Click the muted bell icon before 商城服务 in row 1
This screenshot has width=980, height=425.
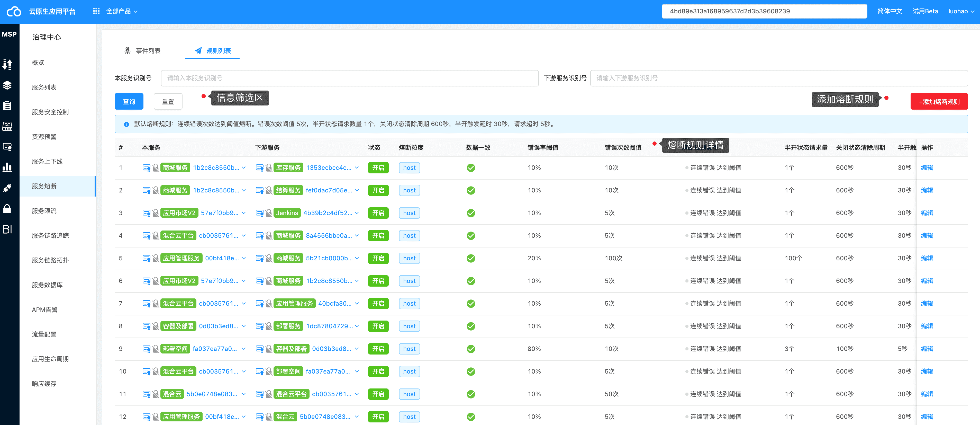pos(156,168)
